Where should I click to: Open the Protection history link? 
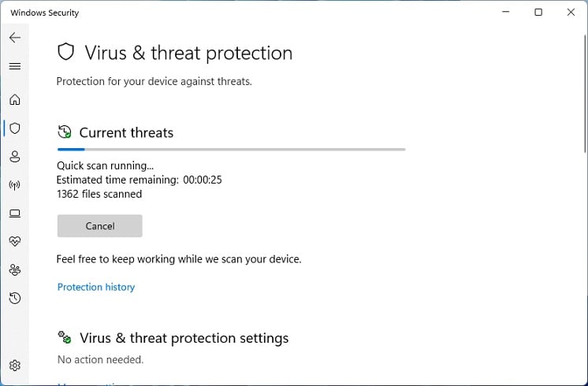pos(96,288)
